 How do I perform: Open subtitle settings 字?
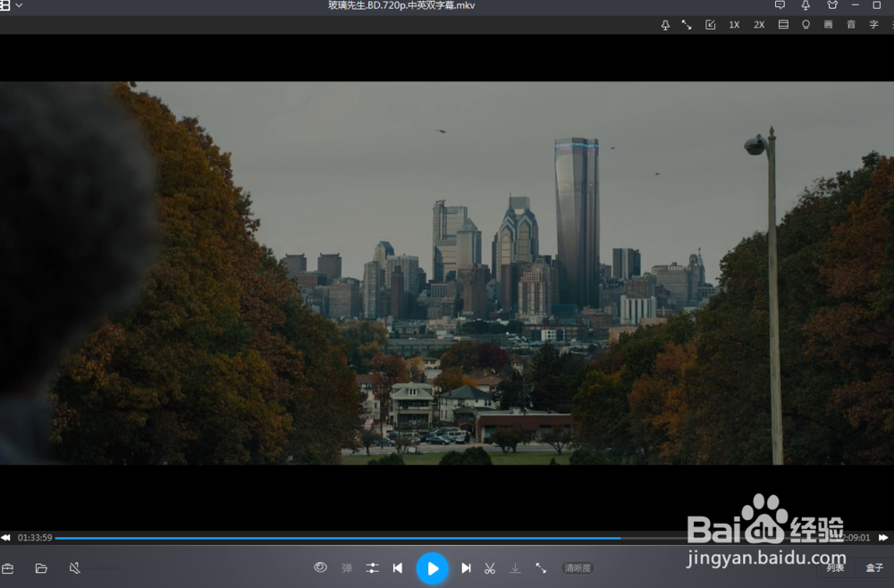[873, 24]
